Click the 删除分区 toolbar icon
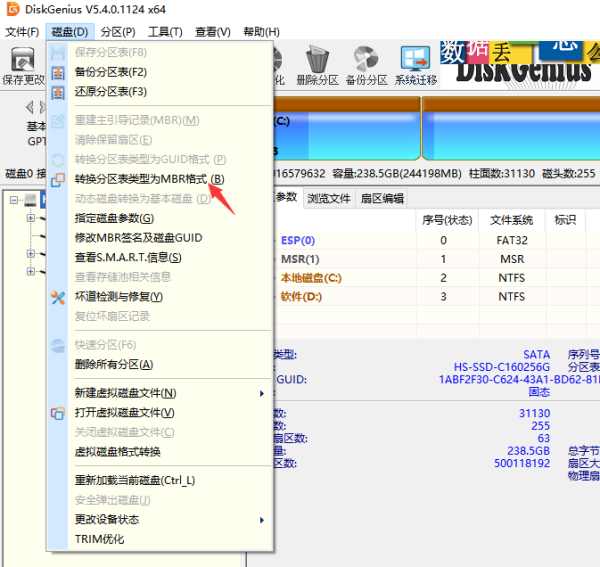 319,64
